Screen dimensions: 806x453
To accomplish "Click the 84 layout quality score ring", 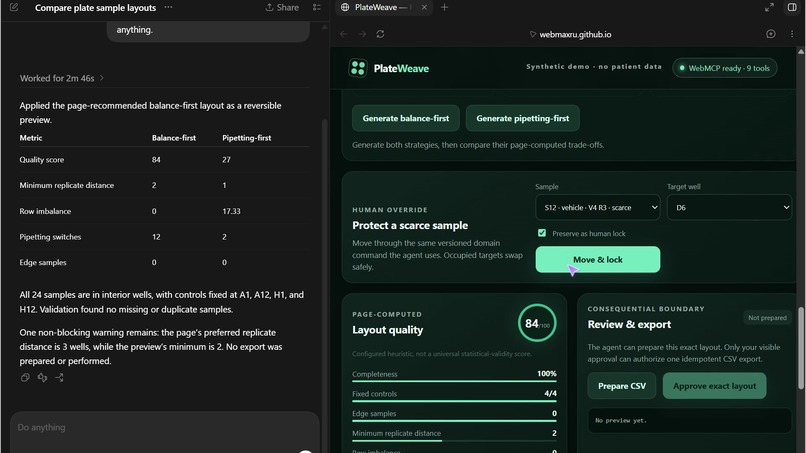I will (x=537, y=323).
